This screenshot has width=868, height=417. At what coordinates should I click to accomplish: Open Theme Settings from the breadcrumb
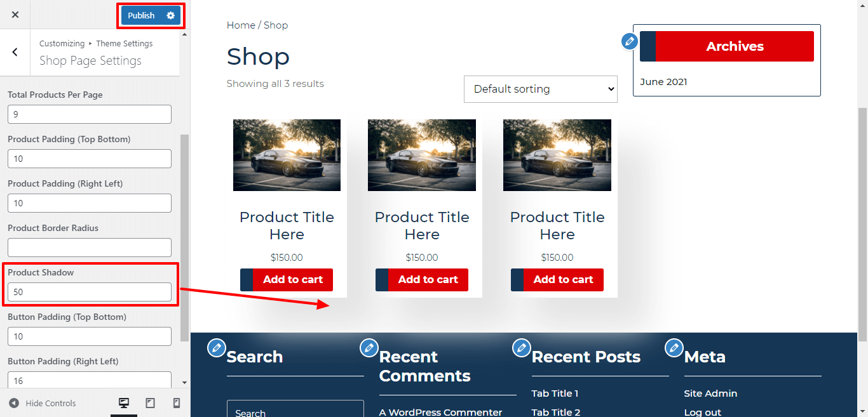pos(125,43)
